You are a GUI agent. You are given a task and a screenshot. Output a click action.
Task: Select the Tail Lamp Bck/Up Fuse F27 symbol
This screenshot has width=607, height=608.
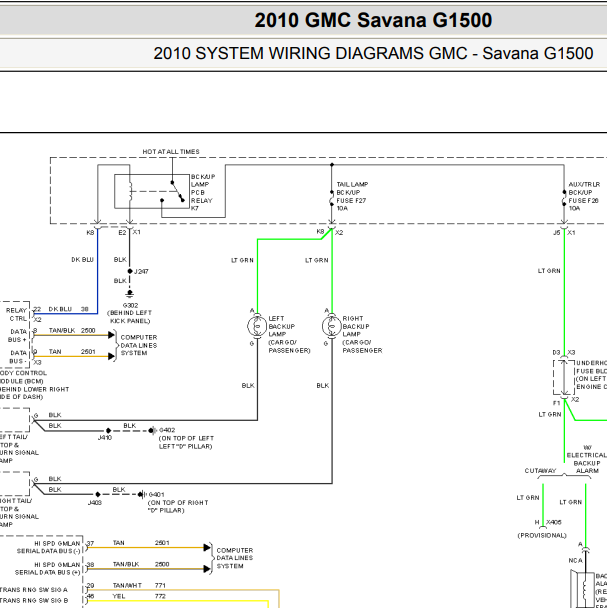pos(332,200)
